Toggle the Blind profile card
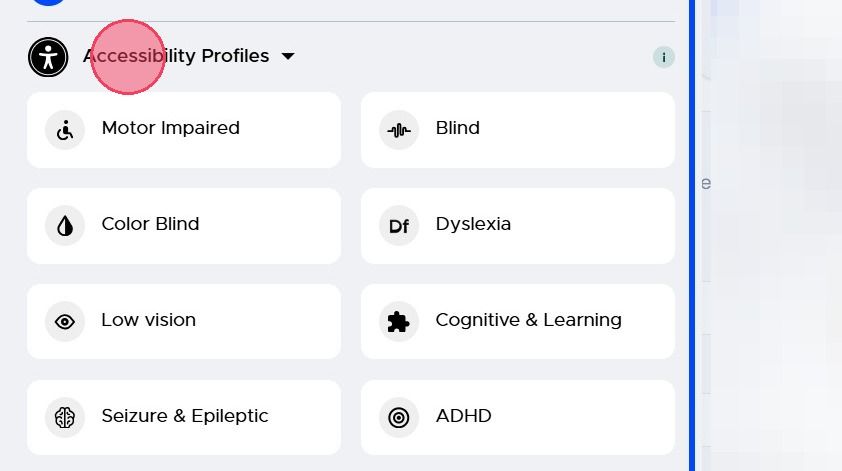Screen dimensions: 842x471 pyautogui.click(x=518, y=130)
